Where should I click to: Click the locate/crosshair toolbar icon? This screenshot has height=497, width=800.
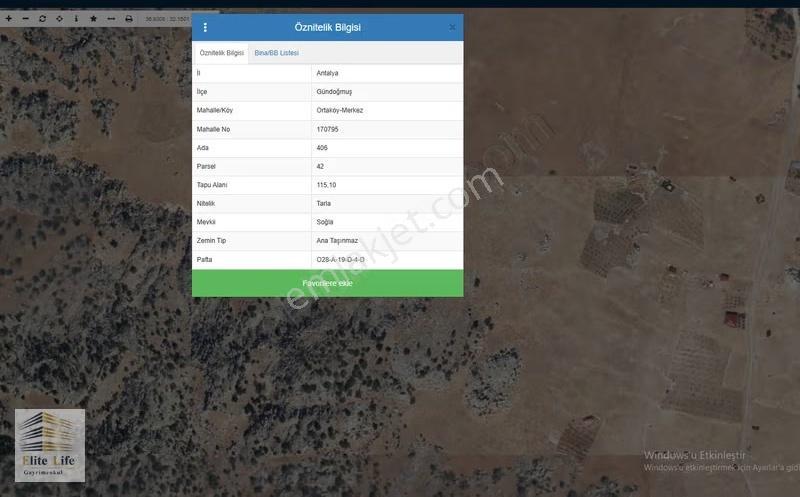pyautogui.click(x=59, y=18)
